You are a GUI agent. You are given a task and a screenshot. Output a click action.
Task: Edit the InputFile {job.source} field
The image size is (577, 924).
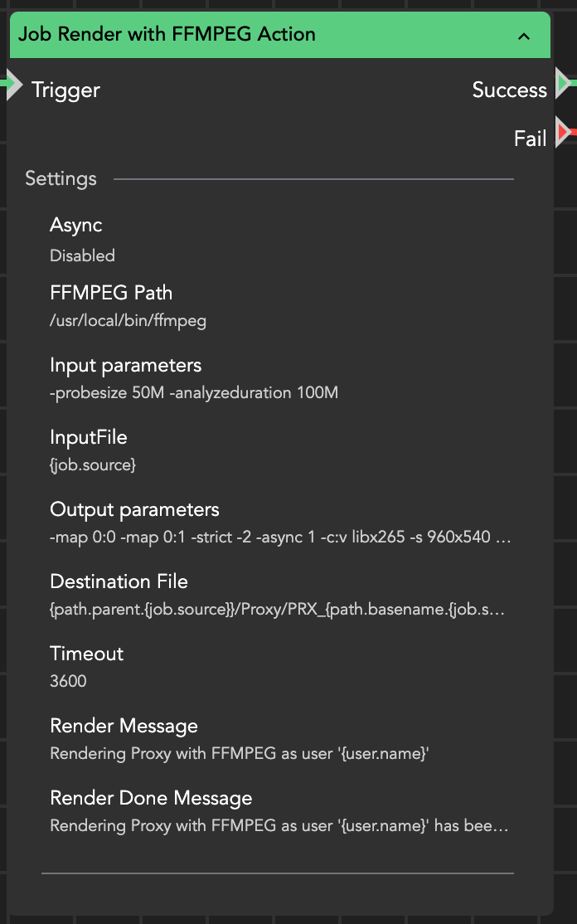92,465
